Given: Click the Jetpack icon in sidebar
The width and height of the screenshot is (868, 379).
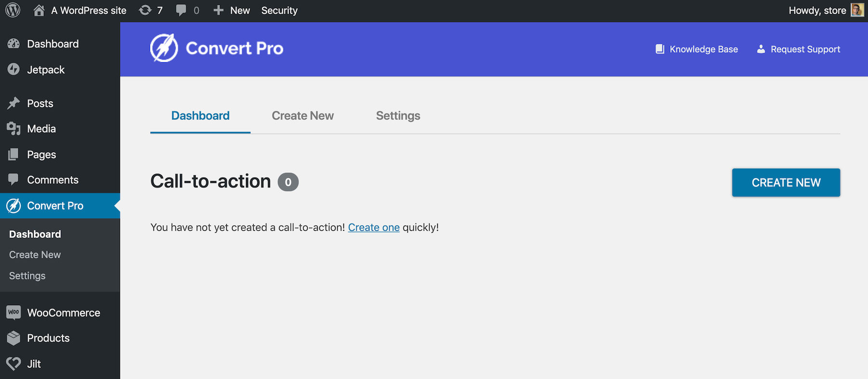Looking at the screenshot, I should coord(14,70).
